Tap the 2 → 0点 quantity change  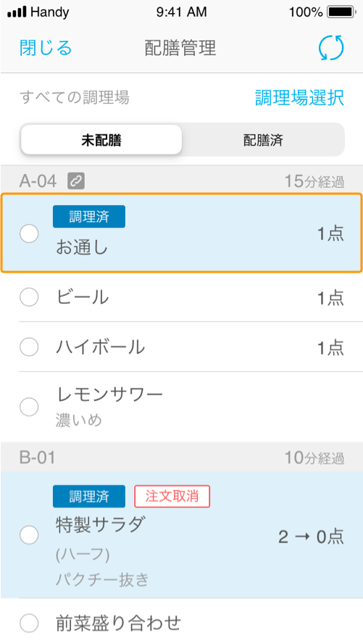pos(311,537)
